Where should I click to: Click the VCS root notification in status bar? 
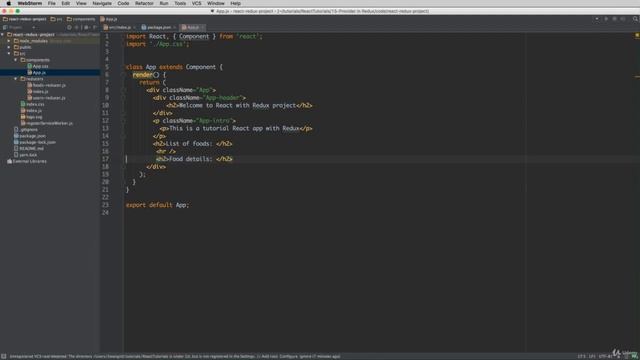pyautogui.click(x=175, y=356)
